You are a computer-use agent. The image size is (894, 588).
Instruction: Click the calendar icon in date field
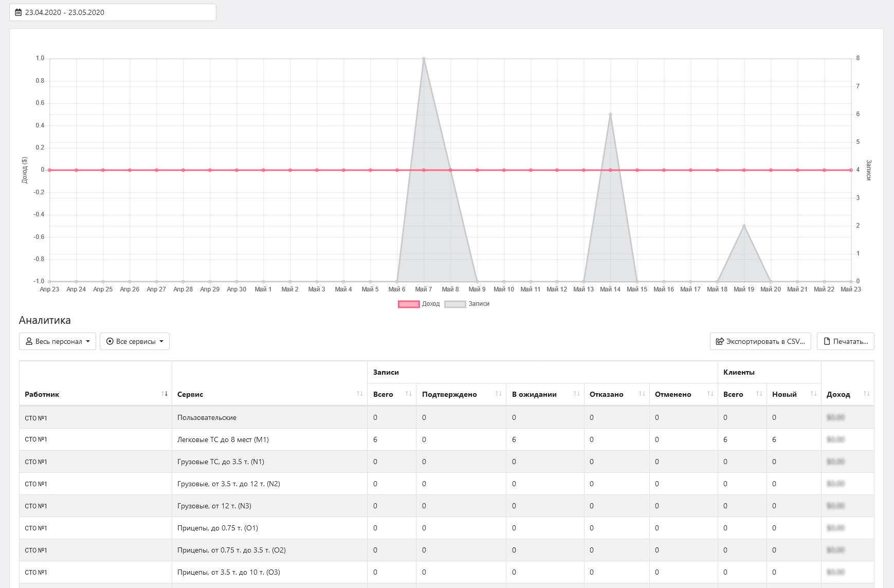[x=19, y=12]
